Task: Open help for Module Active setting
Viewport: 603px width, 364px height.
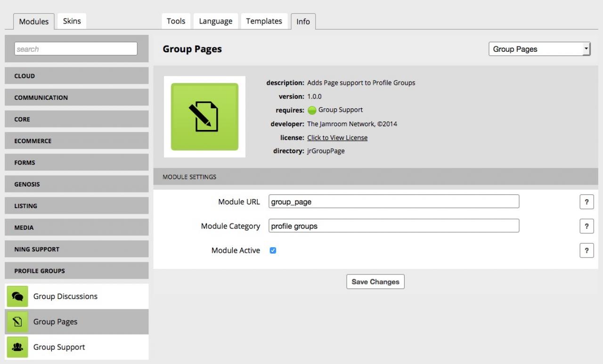Action: pos(586,251)
